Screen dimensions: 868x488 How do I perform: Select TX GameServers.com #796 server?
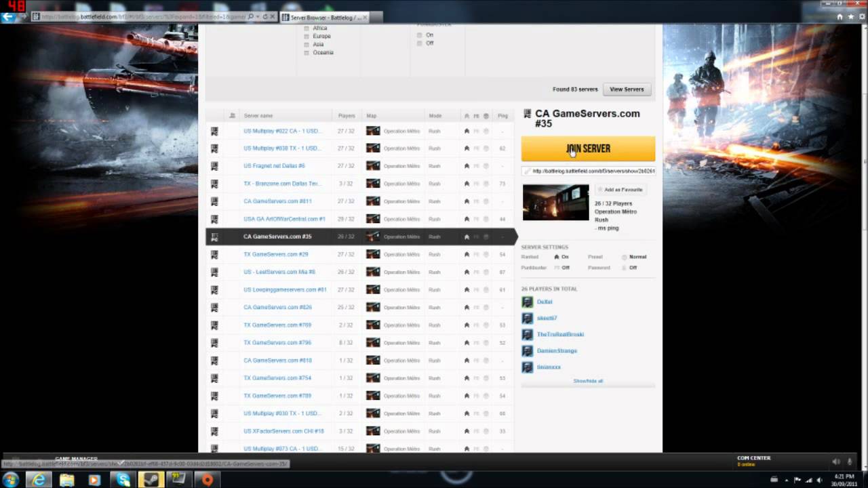point(277,342)
